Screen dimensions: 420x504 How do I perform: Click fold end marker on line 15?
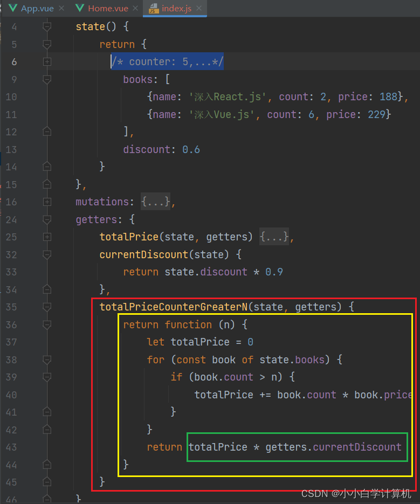[47, 184]
